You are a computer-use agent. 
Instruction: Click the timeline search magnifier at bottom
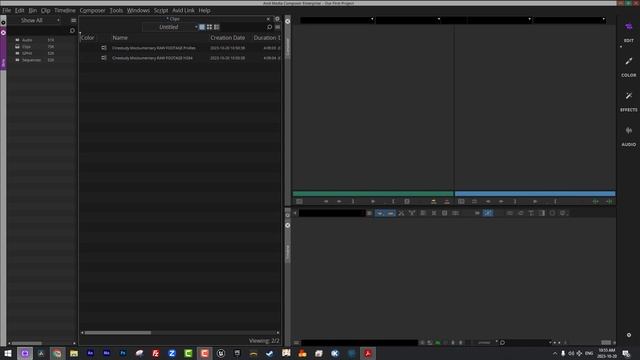click(502, 342)
